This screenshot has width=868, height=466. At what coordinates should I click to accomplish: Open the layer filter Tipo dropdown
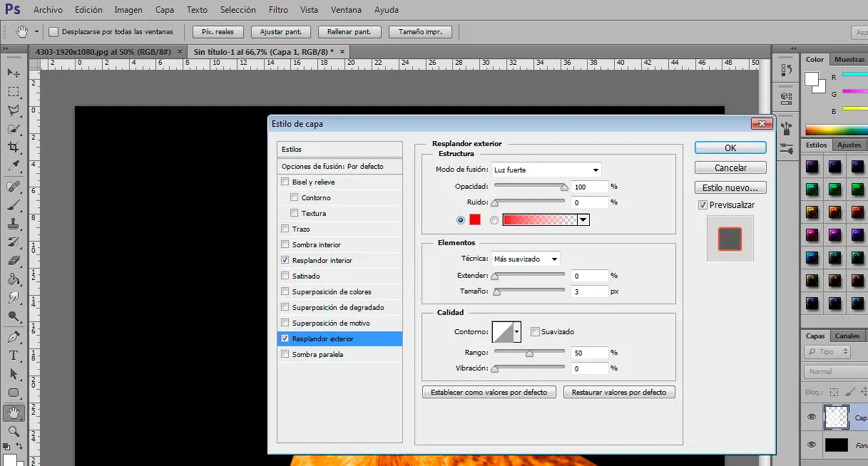[827, 352]
